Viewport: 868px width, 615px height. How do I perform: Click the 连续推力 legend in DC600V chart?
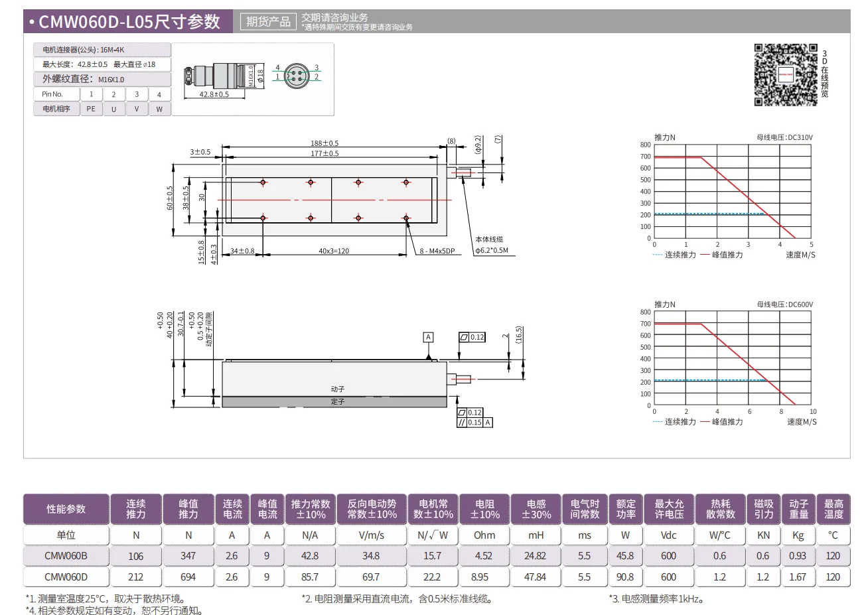(675, 422)
